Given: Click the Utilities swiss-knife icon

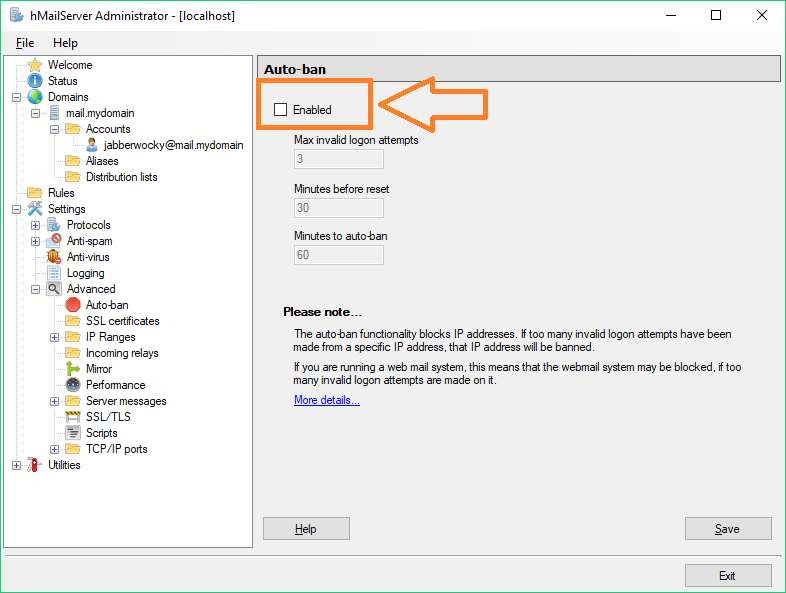Looking at the screenshot, I should point(34,465).
